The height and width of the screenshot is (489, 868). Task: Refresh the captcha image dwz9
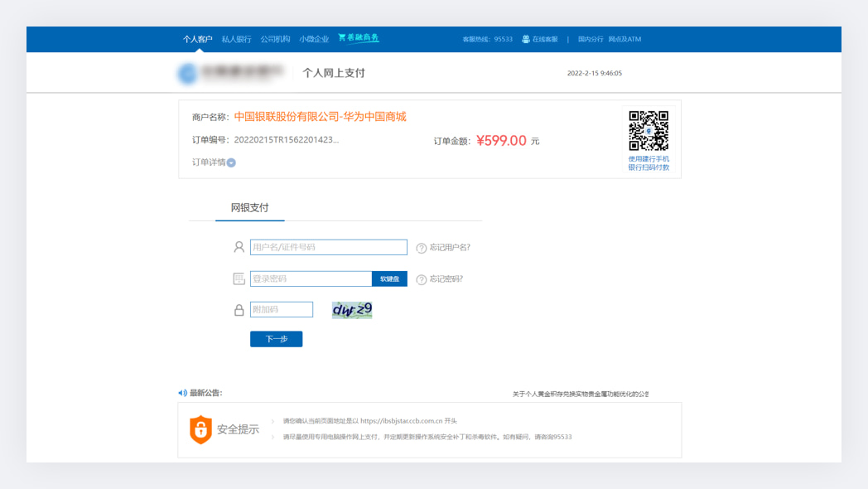352,310
